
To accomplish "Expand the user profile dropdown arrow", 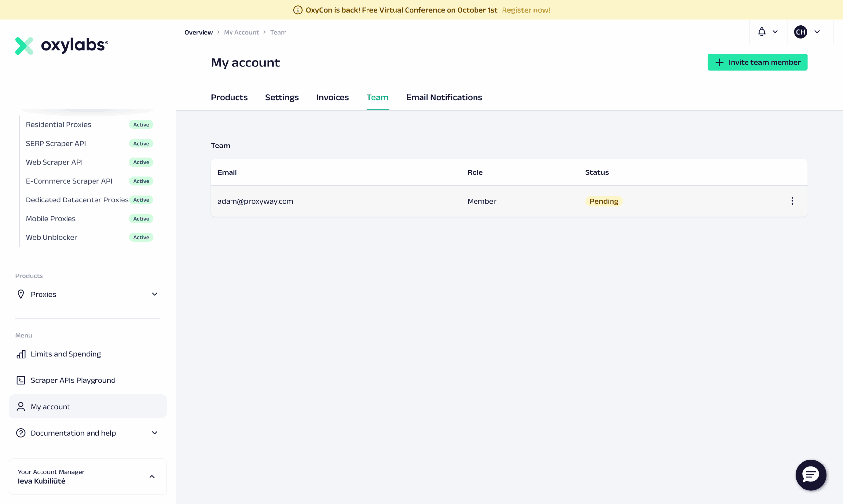I will coord(817,32).
